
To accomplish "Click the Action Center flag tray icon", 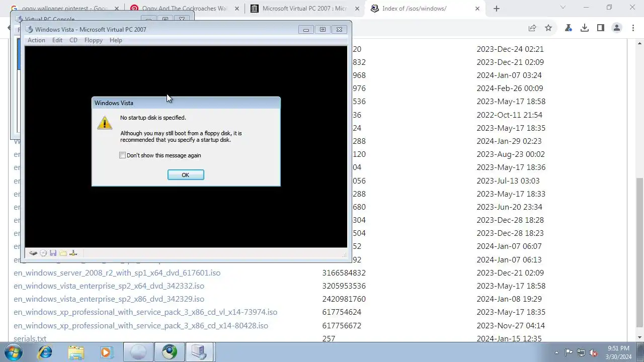I will [x=569, y=352].
